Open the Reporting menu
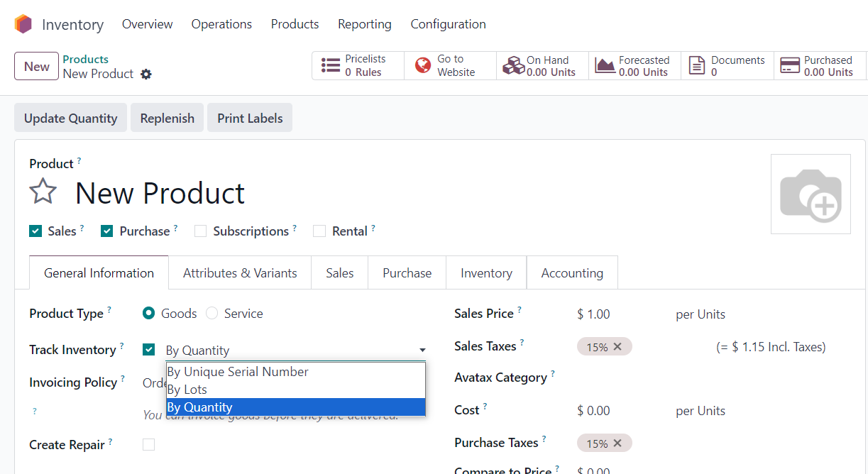Screen dimensions: 868x474 pyautogui.click(x=364, y=24)
